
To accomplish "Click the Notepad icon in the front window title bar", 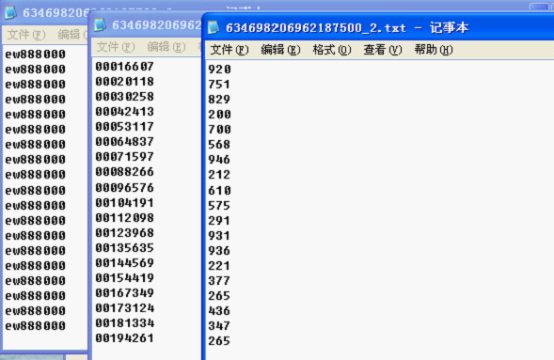I will [213, 28].
